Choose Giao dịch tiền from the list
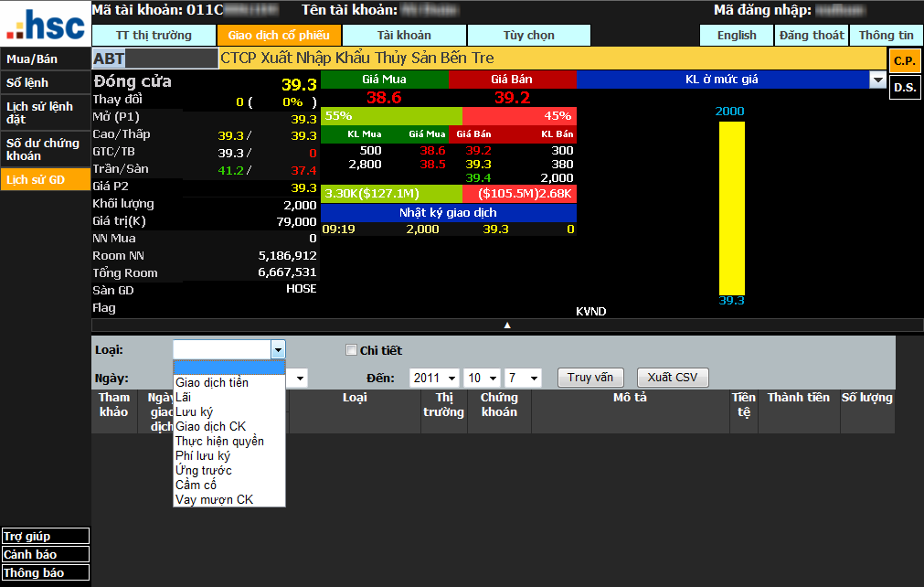924x587 pixels. click(212, 383)
